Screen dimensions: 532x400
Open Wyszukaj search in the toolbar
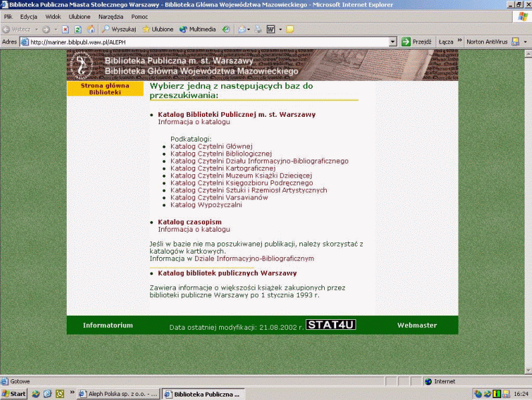[x=119, y=29]
